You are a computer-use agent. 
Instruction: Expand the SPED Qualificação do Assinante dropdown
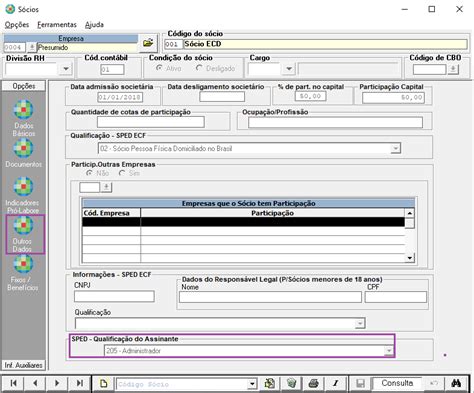click(388, 351)
